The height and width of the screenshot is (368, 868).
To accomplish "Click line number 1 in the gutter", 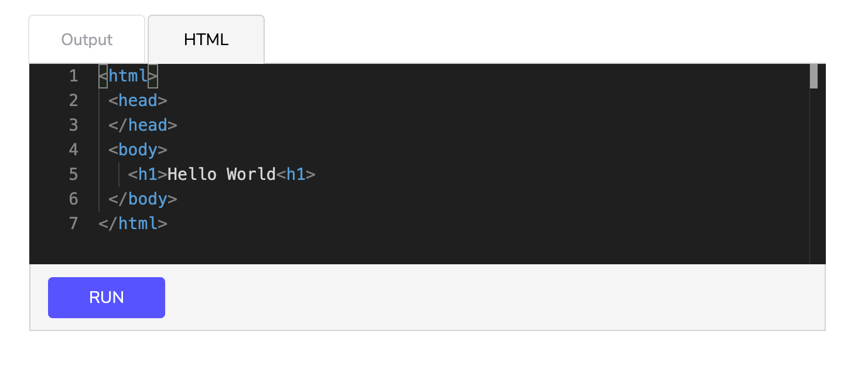I will (73, 76).
